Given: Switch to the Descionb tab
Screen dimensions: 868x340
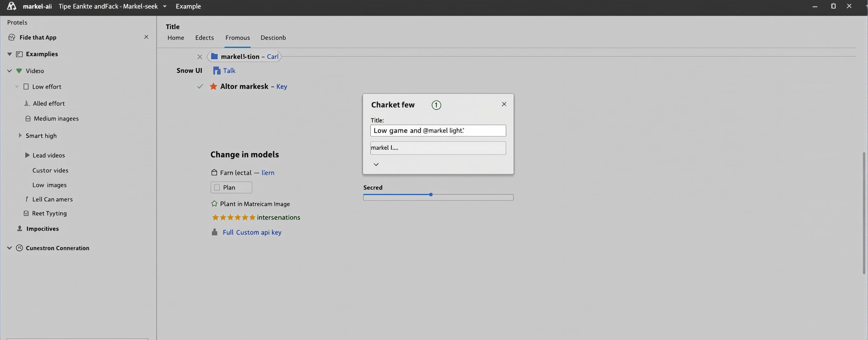Looking at the screenshot, I should [273, 38].
